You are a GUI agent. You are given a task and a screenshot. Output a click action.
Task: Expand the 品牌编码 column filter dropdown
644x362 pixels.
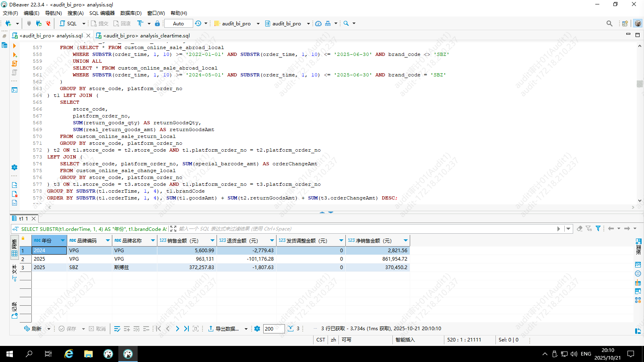[108, 241]
